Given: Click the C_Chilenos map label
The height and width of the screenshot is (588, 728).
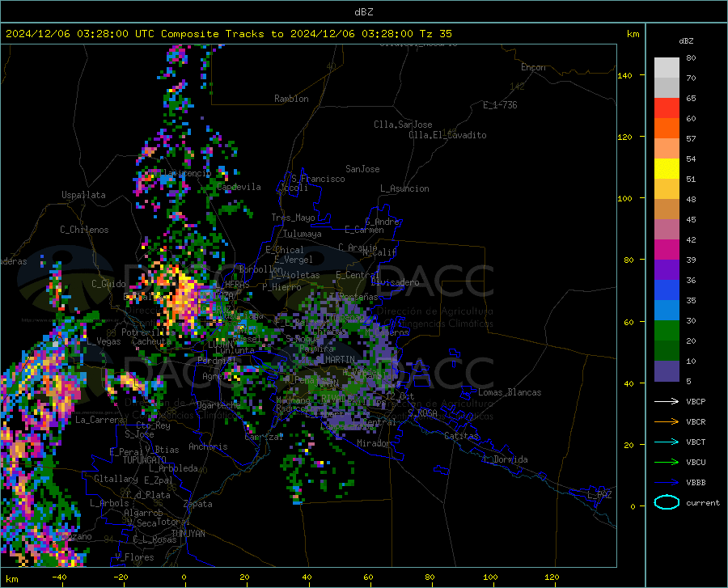Looking at the screenshot, I should pos(84,230).
